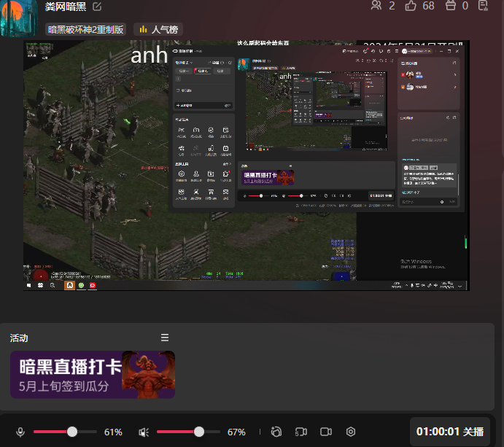Edit the stream title 粪网暗黑
The width and height of the screenshot is (504, 447).
(x=97, y=7)
